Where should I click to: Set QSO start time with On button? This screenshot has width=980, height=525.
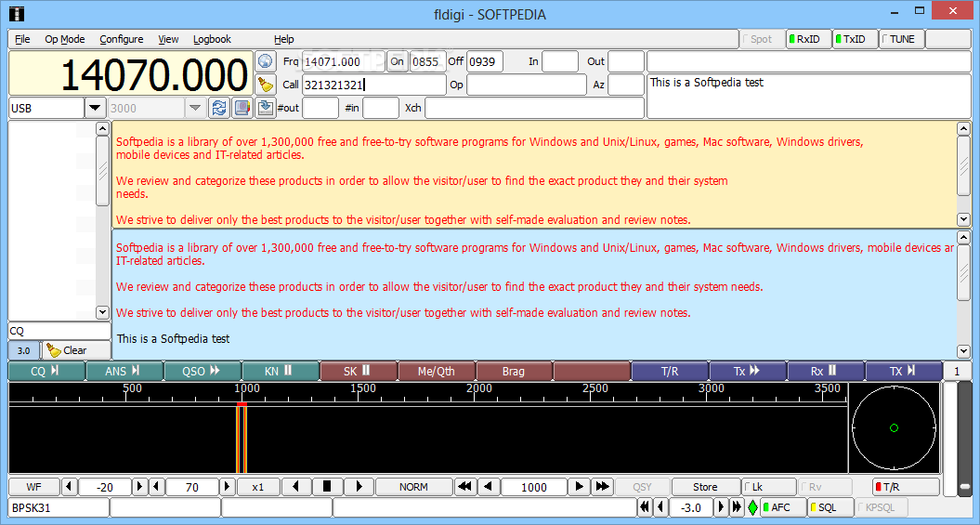pos(397,61)
